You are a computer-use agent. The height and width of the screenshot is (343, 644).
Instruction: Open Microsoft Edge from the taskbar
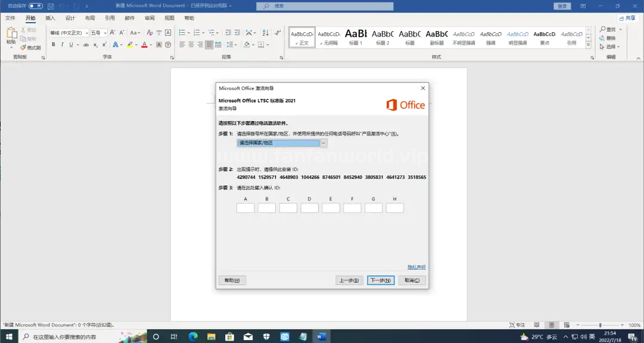[x=193, y=336]
